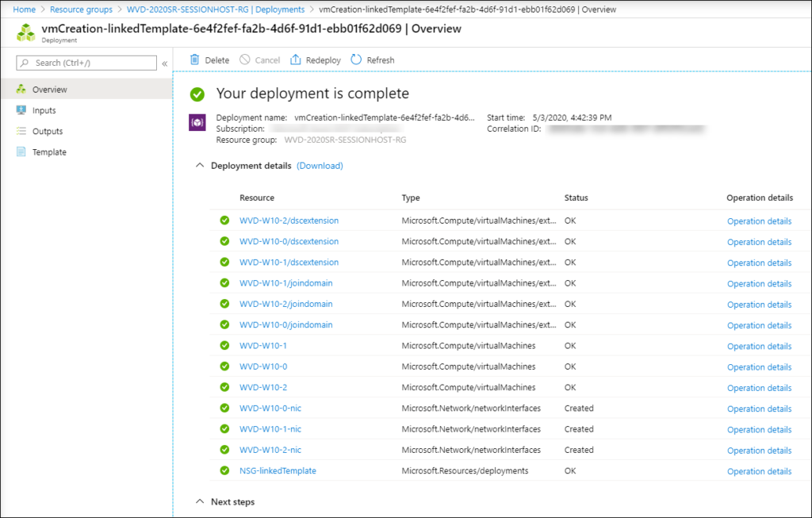Click the Status column header
This screenshot has width=812, height=518.
576,198
